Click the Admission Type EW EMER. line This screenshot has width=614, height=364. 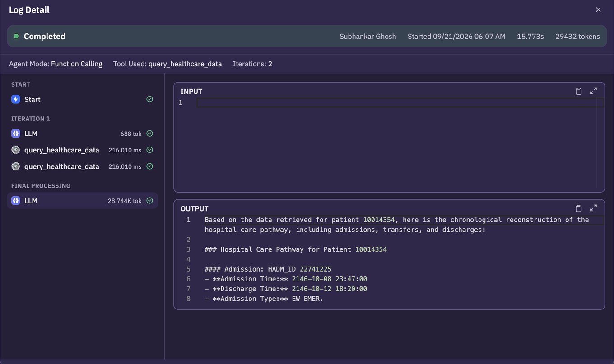tap(264, 299)
